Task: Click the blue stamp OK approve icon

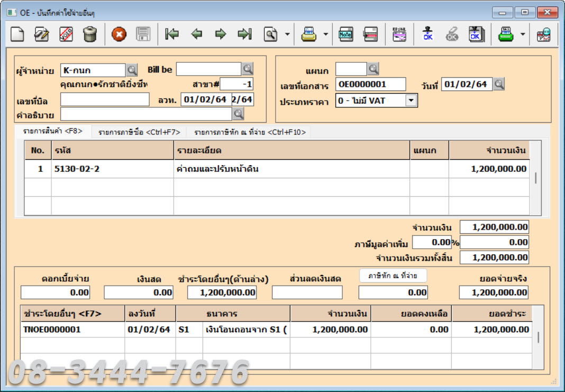Action: click(x=427, y=34)
